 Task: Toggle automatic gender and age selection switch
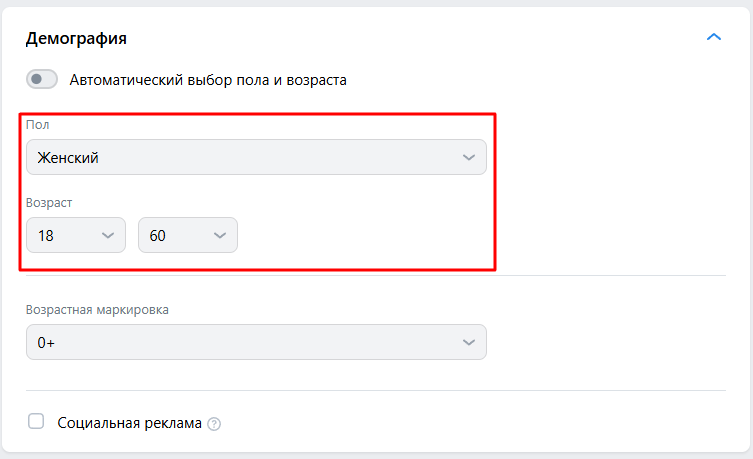tap(43, 79)
